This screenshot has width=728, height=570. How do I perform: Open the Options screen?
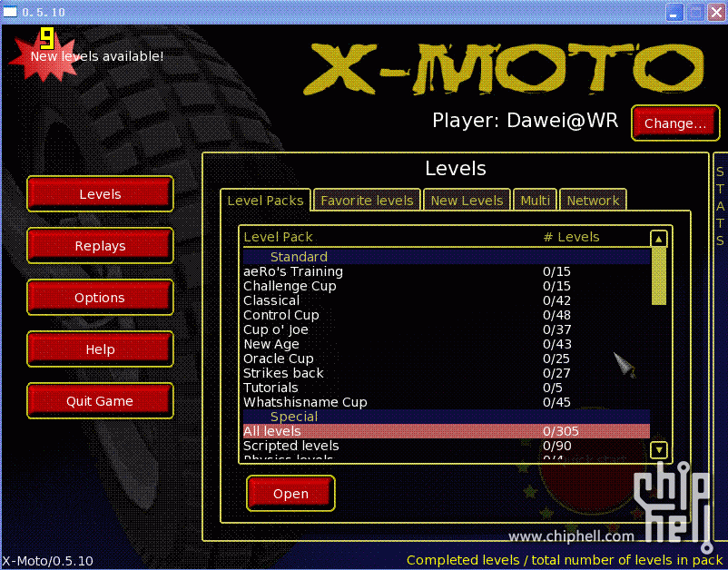[x=100, y=298]
